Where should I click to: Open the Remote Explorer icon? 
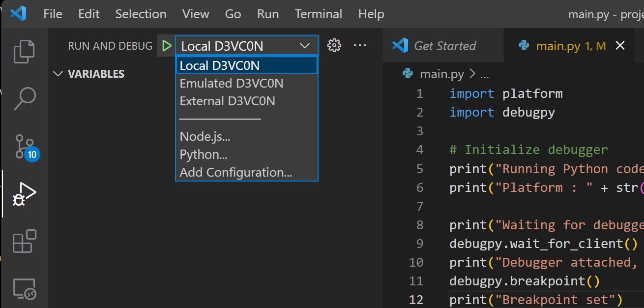tap(24, 288)
